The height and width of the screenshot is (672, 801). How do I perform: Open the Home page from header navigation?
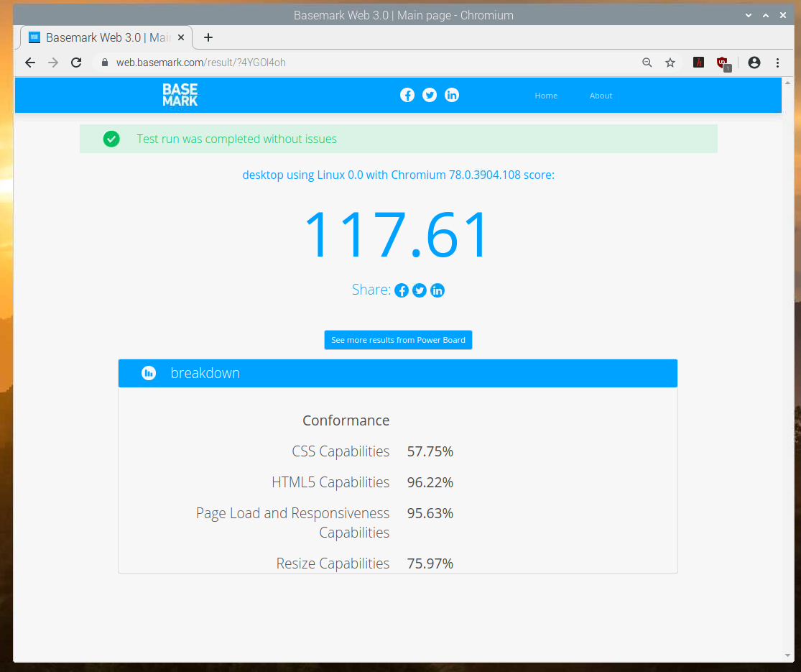pos(546,96)
